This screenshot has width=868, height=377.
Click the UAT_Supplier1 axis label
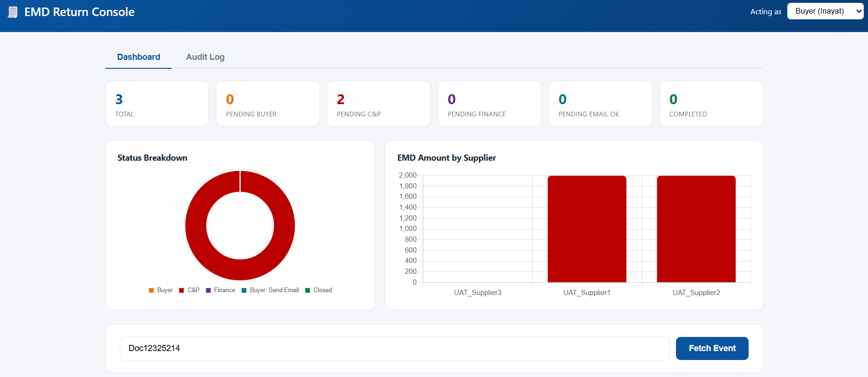coord(587,293)
